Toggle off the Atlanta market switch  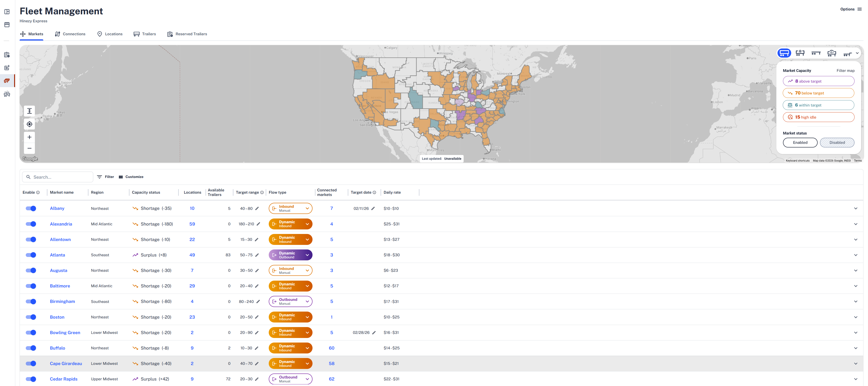[x=31, y=255]
